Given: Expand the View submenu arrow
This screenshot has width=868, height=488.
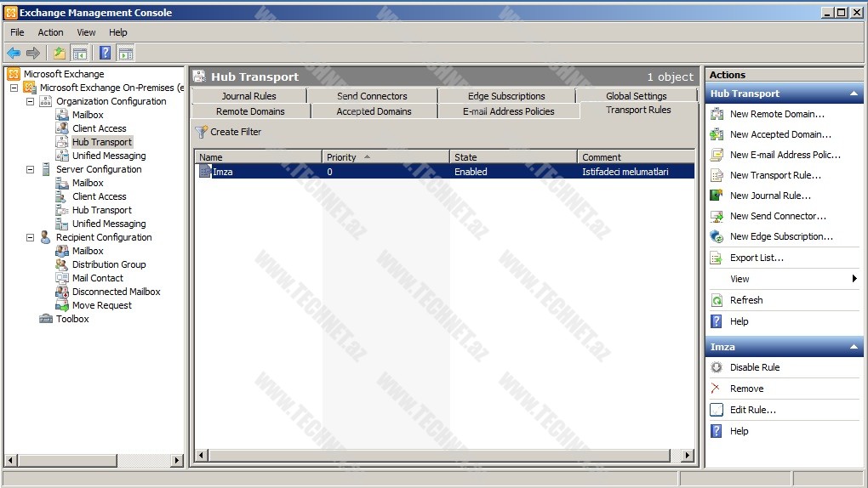Looking at the screenshot, I should click(854, 279).
